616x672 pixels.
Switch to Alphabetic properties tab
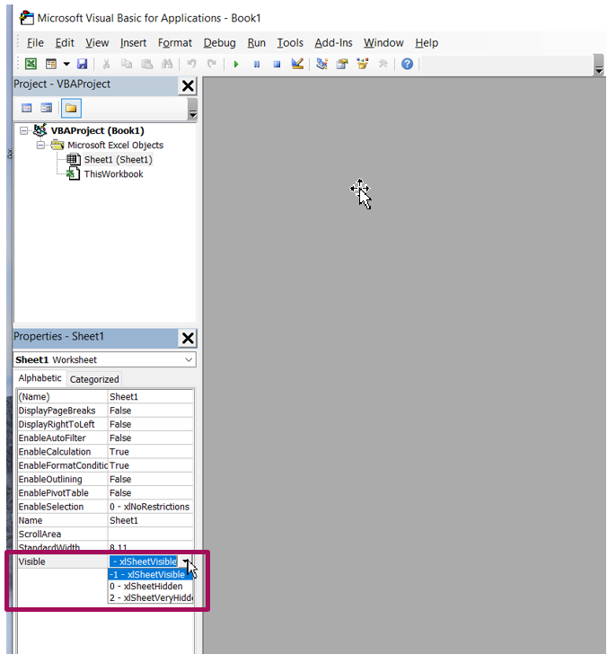40,378
